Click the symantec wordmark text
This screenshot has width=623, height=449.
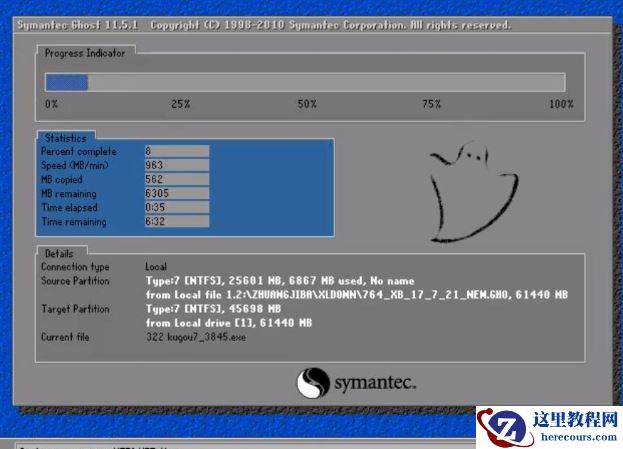coord(375,383)
